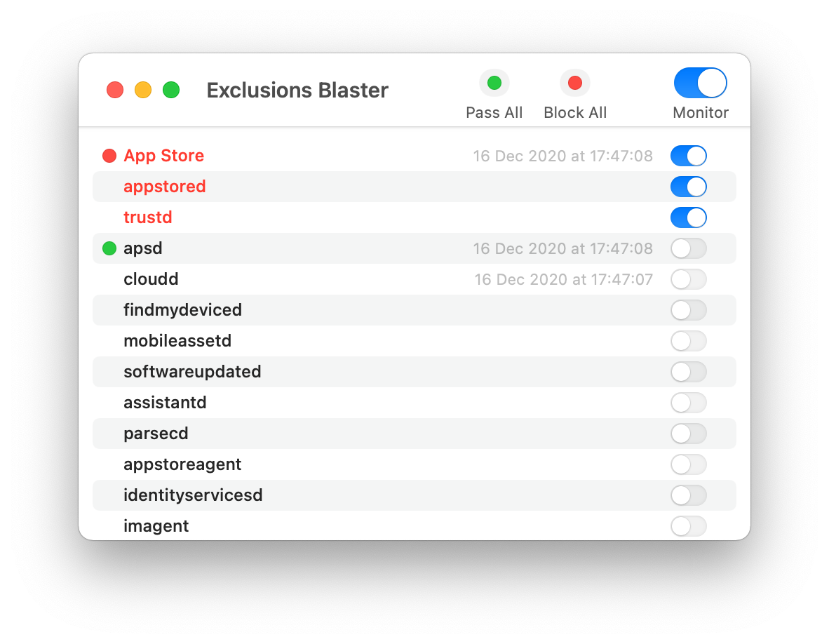The height and width of the screenshot is (644, 829).
Task: Enable the assistantd toggle
Action: click(x=688, y=403)
